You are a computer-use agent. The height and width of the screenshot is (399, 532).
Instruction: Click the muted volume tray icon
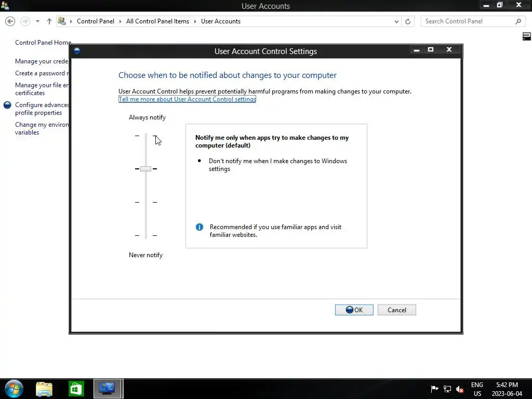460,389
